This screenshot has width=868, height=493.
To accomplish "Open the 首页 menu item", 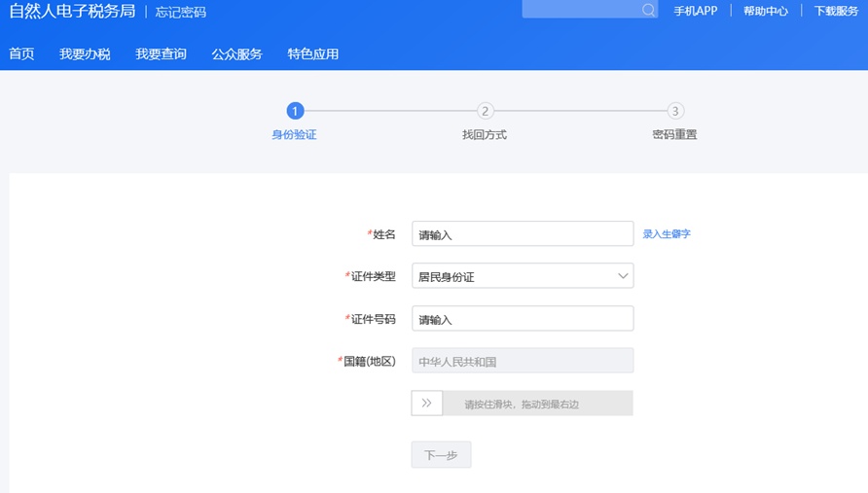I will pos(21,54).
